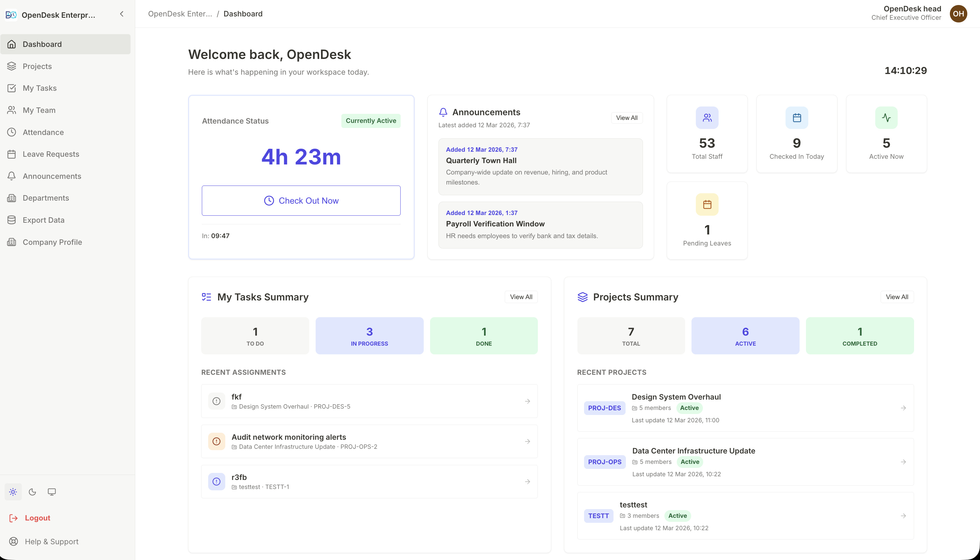Click the PROJ-OPS project badge

pyautogui.click(x=605, y=462)
